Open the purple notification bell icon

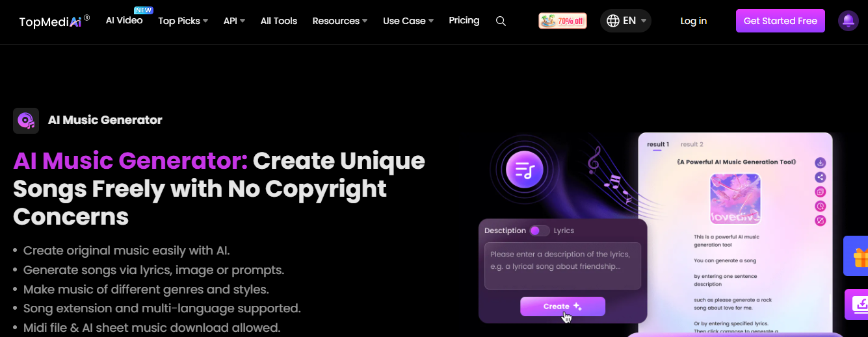tap(848, 21)
